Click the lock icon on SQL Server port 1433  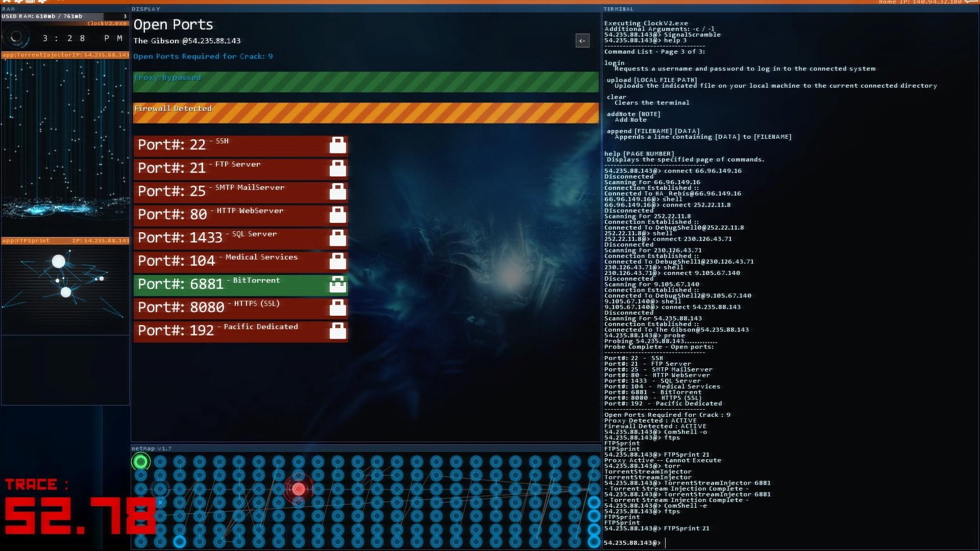[x=337, y=238]
